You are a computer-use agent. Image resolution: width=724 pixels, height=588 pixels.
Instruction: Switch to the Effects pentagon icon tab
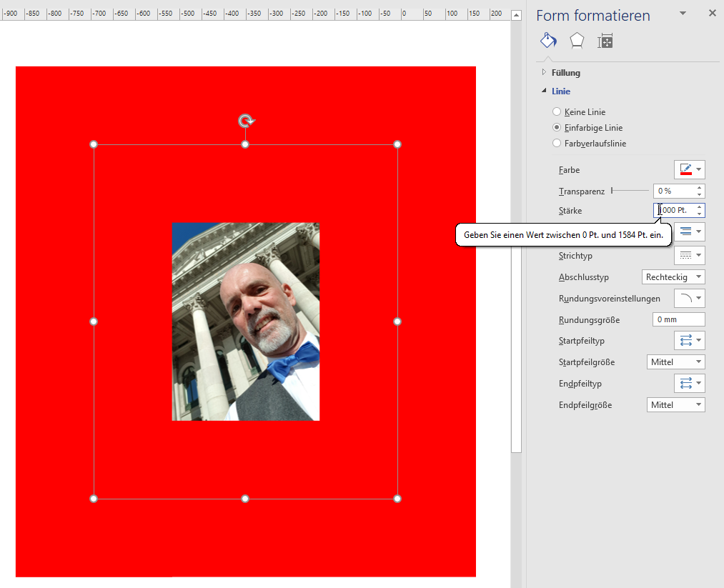(576, 41)
